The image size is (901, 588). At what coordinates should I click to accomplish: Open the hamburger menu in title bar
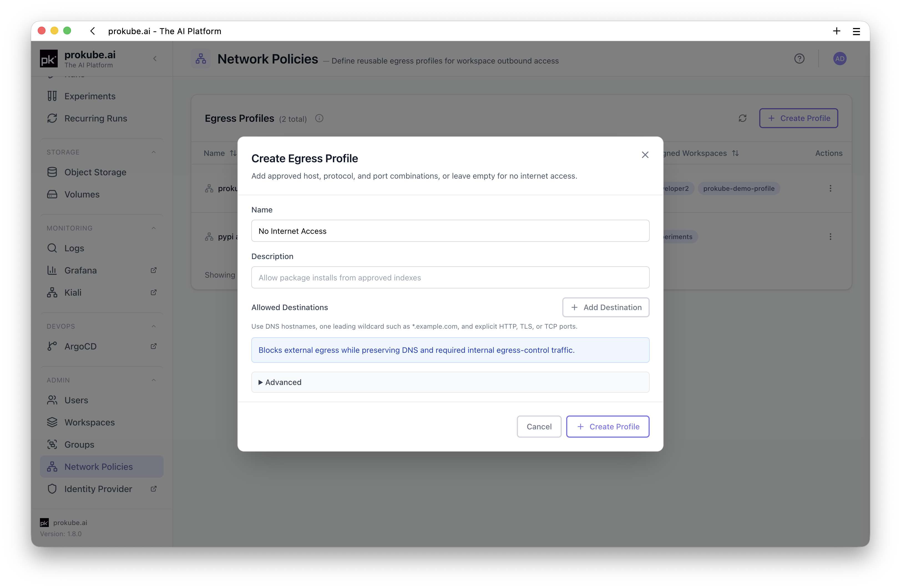click(x=856, y=31)
